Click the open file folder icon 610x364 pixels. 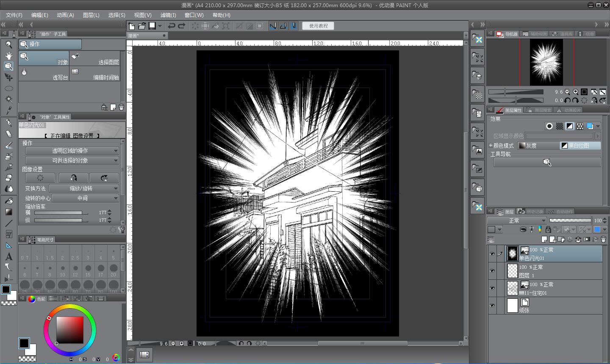(142, 26)
